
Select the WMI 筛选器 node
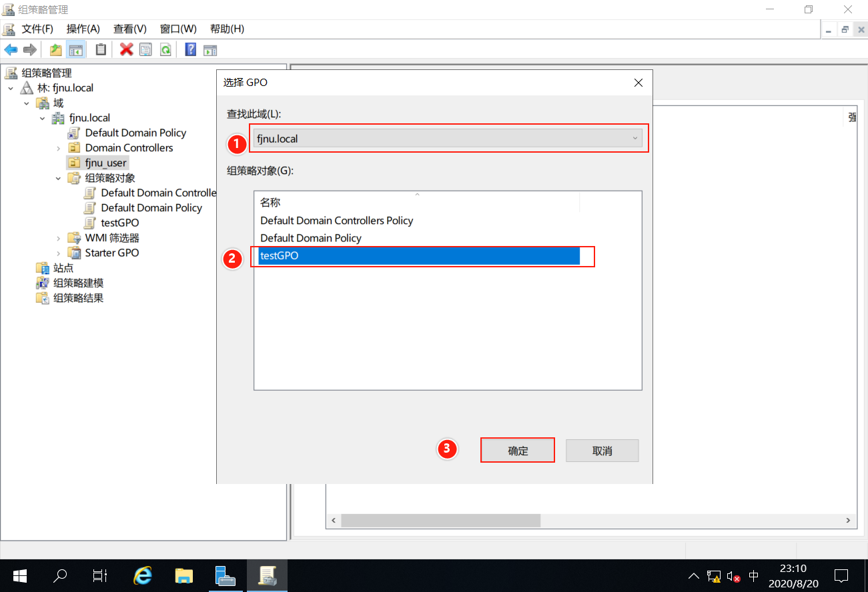[x=112, y=238]
